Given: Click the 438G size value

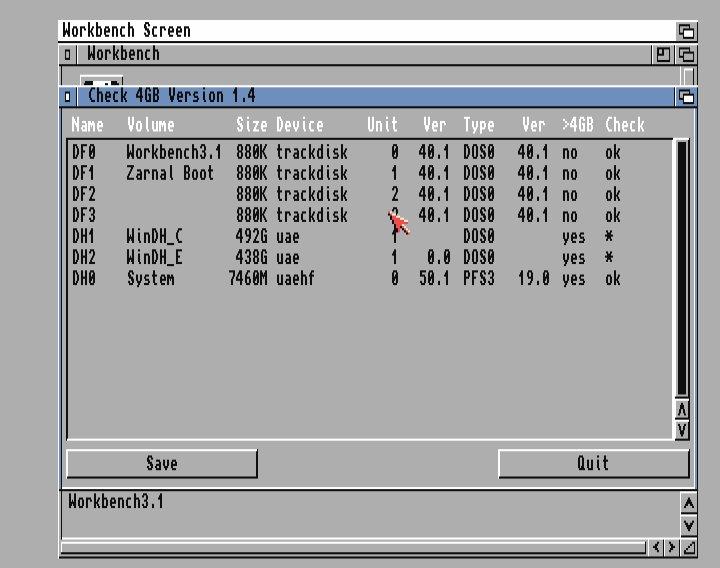Looking at the screenshot, I should coord(252,258).
